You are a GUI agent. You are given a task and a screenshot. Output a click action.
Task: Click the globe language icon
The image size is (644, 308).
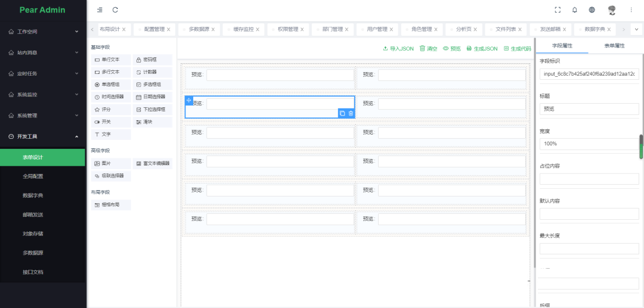coord(592,10)
